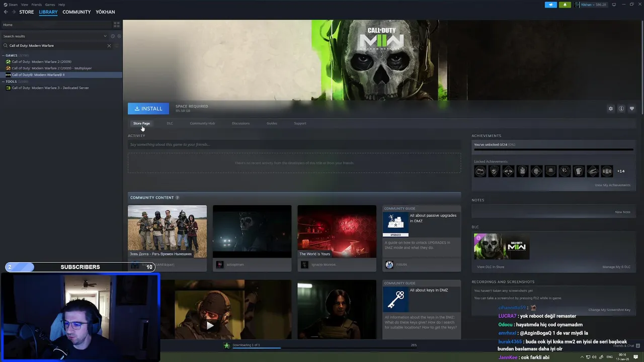Enter Big Picture mode via monitor icon
The image size is (644, 362).
click(x=615, y=5)
